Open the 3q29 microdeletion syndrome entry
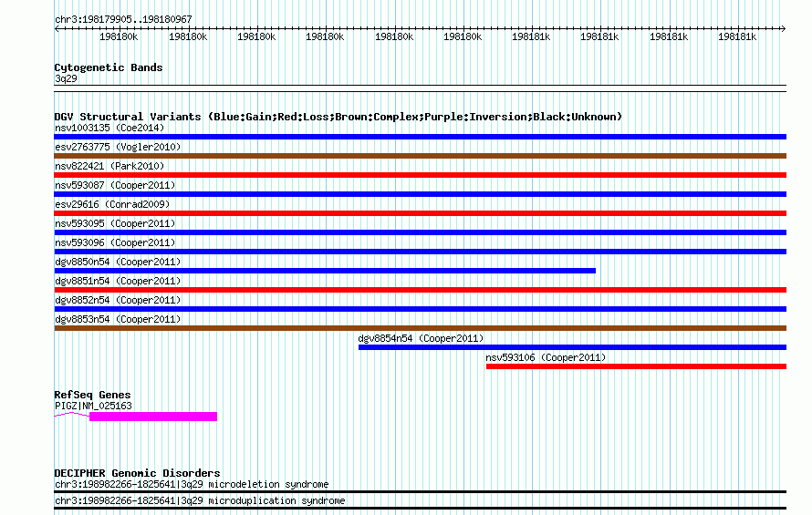Image resolution: width=812 pixels, height=515 pixels. (x=192, y=484)
